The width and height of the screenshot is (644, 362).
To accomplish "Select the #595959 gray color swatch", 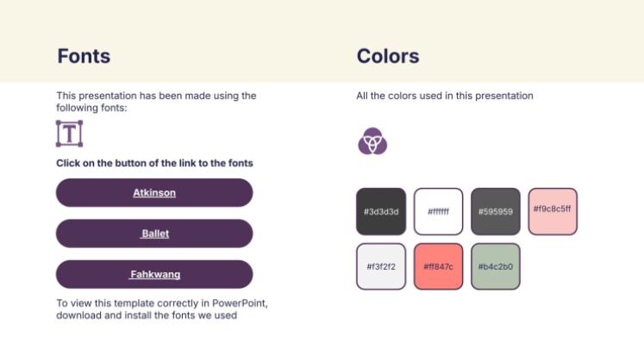I will point(496,211).
